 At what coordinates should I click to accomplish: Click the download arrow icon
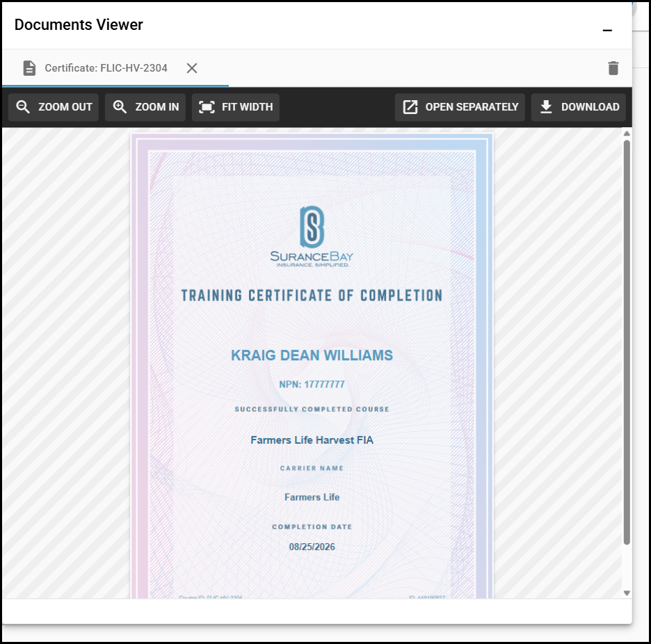pos(546,107)
